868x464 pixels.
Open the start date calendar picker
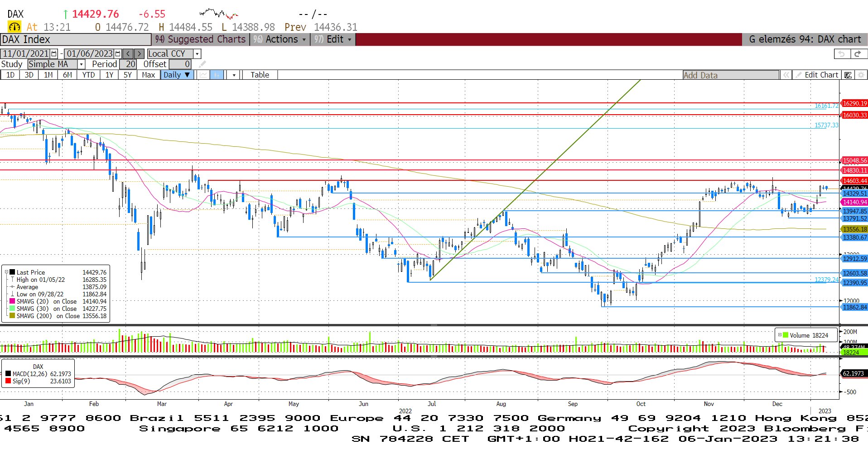pos(54,53)
